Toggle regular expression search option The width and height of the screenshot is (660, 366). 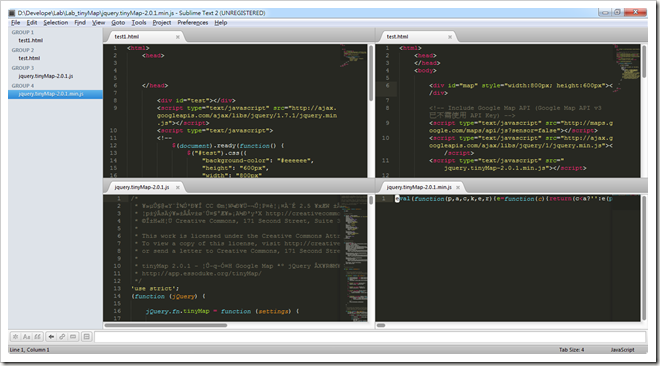(x=16, y=337)
